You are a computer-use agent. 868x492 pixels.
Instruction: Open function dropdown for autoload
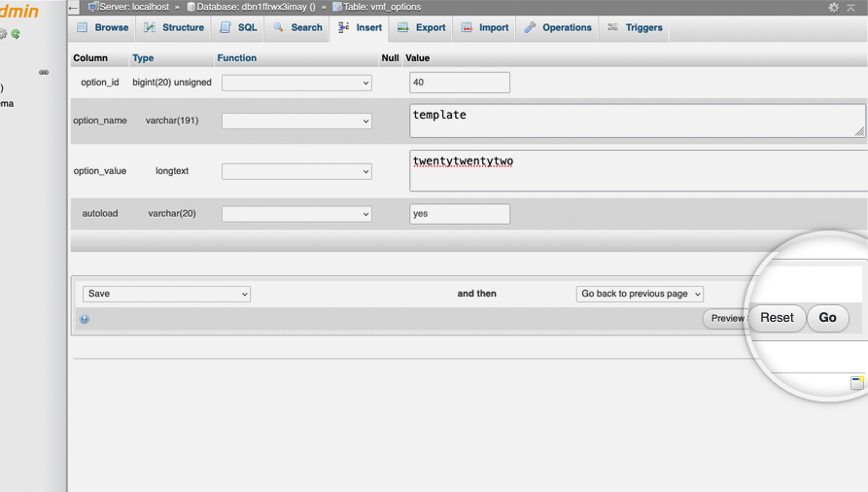point(296,215)
